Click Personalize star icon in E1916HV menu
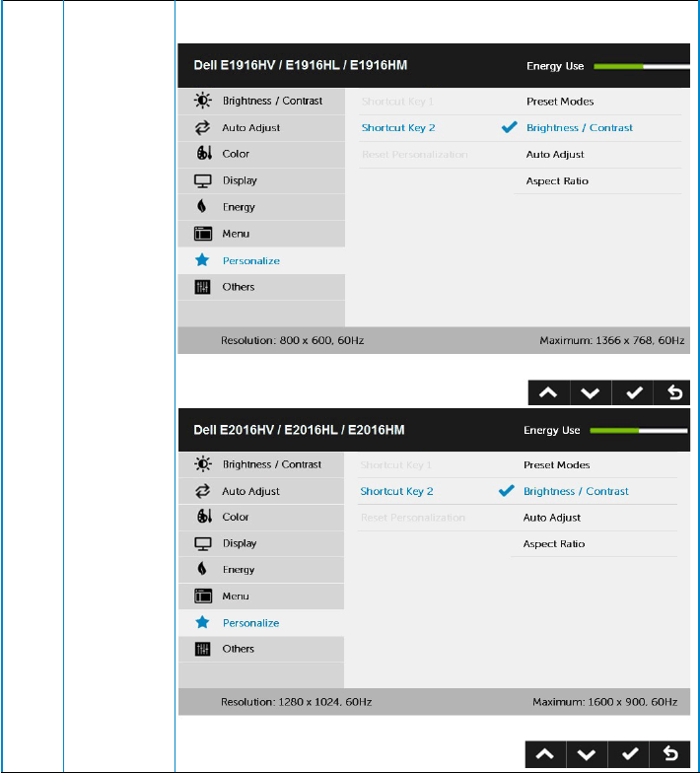Viewport: 700px width, 773px height. click(202, 260)
